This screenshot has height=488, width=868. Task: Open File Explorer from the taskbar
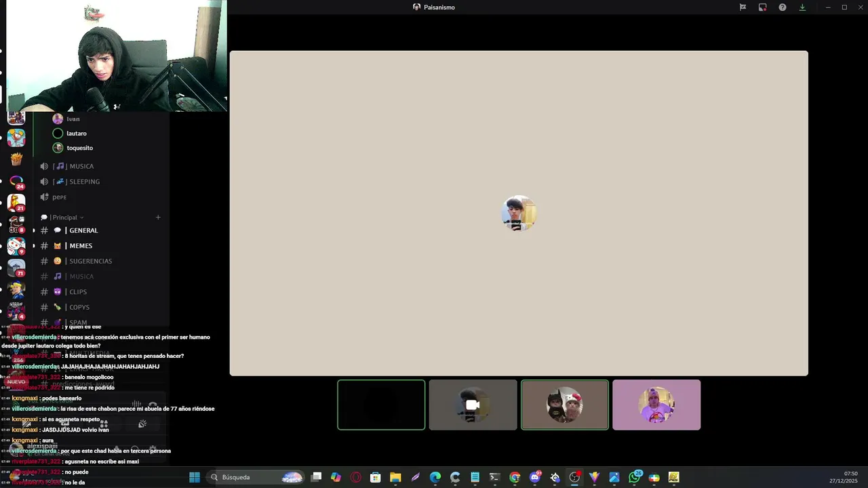pos(395,477)
